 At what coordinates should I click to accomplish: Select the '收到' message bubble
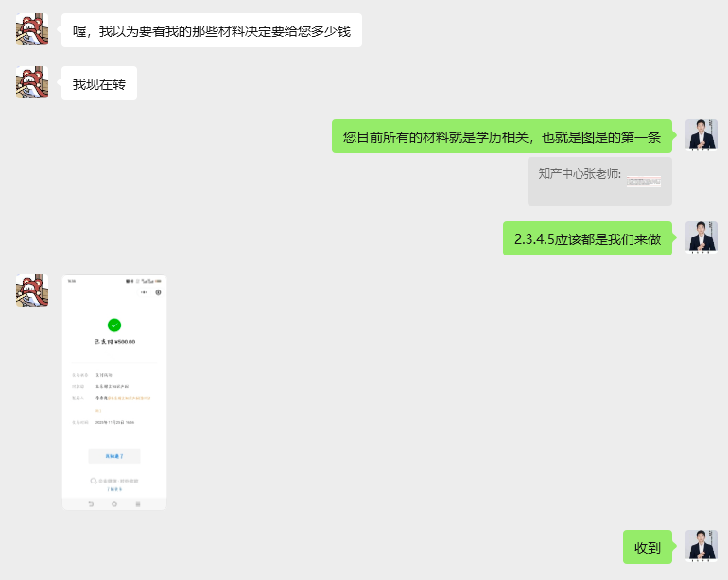[648, 547]
